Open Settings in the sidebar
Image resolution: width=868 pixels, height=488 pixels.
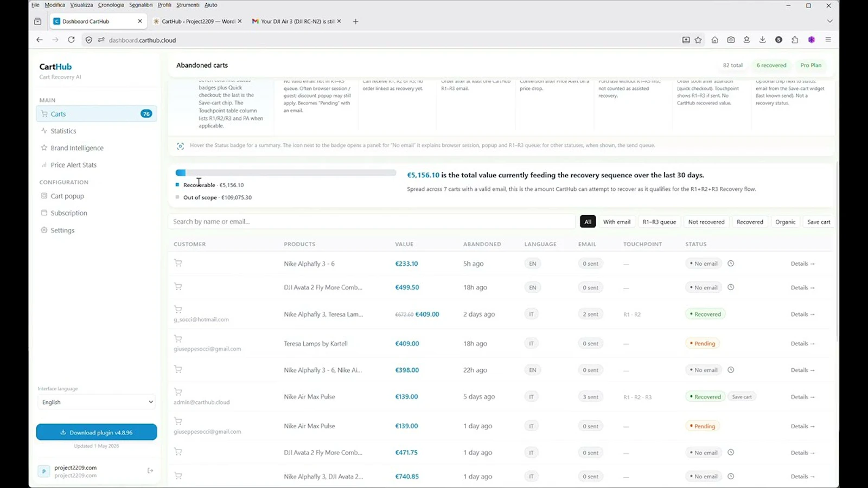click(x=62, y=230)
